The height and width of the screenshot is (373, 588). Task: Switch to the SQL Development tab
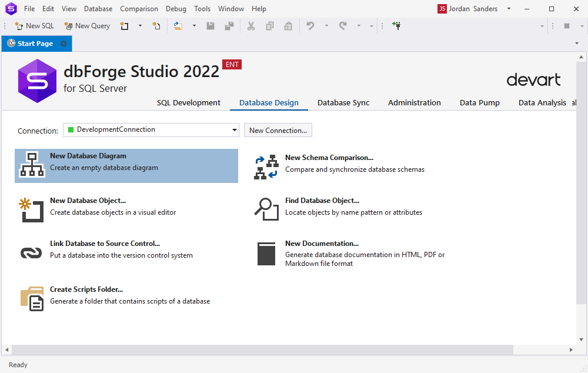tap(189, 103)
